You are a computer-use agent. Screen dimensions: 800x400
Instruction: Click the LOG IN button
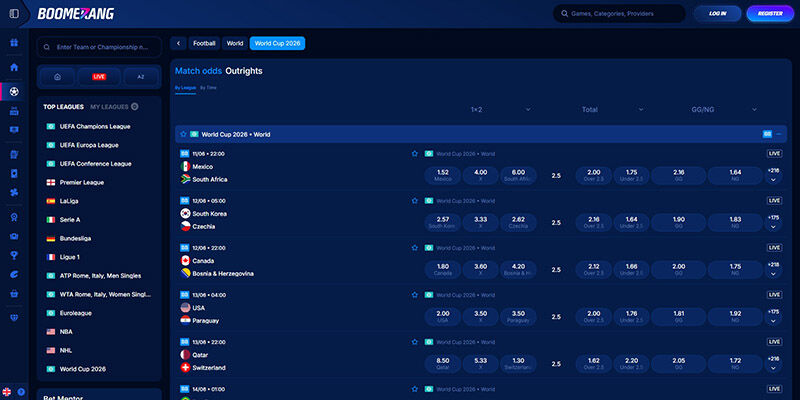point(717,14)
